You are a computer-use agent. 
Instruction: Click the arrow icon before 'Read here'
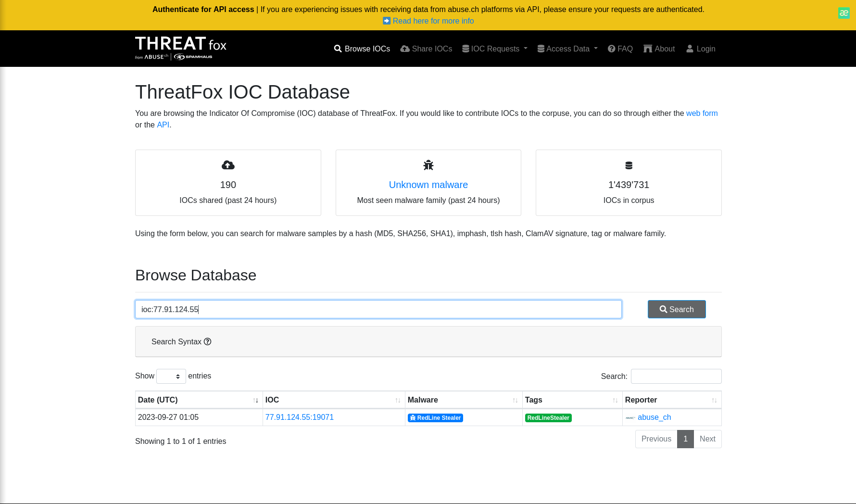point(387,21)
